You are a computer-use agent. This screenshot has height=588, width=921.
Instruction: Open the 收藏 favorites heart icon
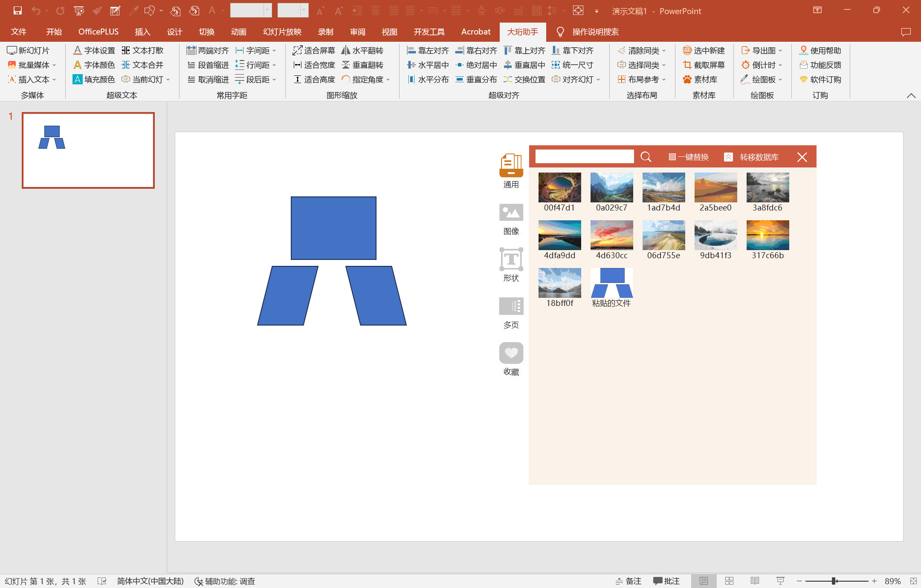[511, 353]
